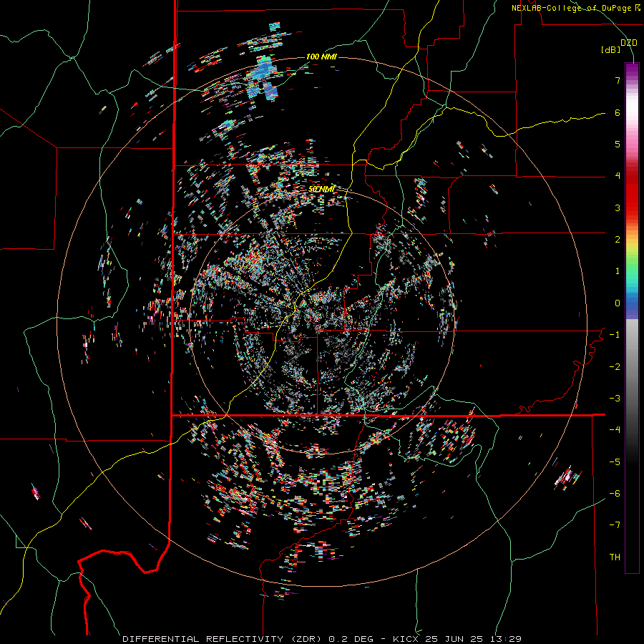Click the 100 NMI range ring label
644x644 pixels.
coord(321,57)
